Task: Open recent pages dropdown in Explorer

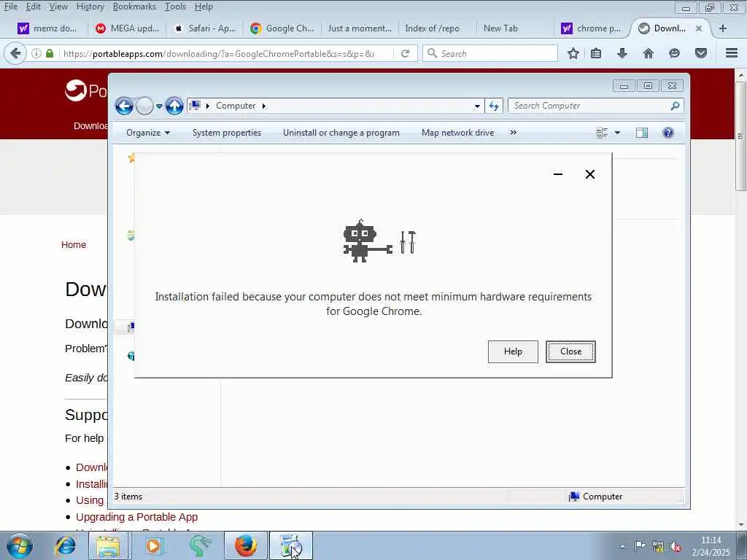Action: [159, 106]
